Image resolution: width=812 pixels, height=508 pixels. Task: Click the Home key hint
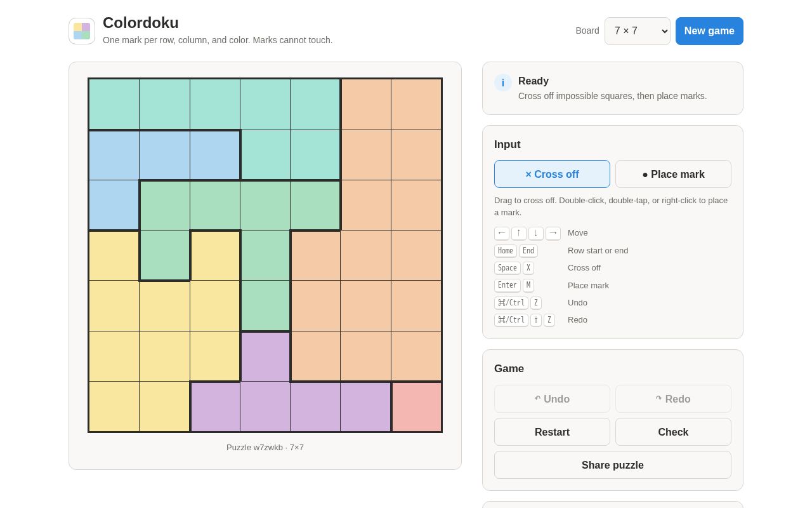click(506, 251)
